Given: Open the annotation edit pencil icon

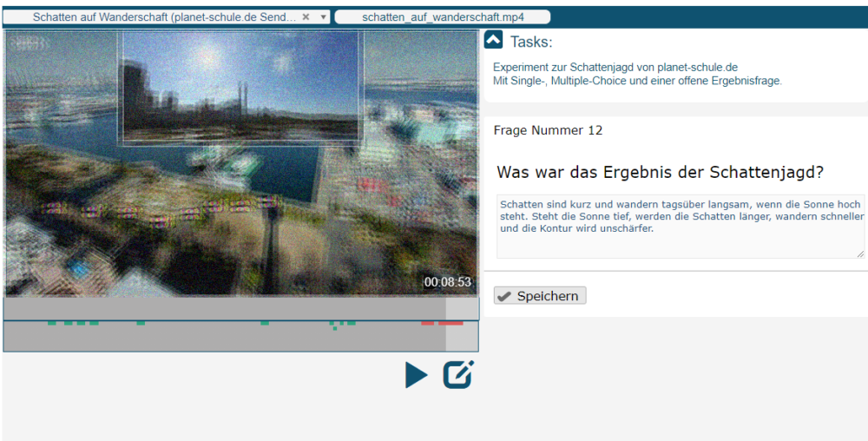Looking at the screenshot, I should click(458, 374).
